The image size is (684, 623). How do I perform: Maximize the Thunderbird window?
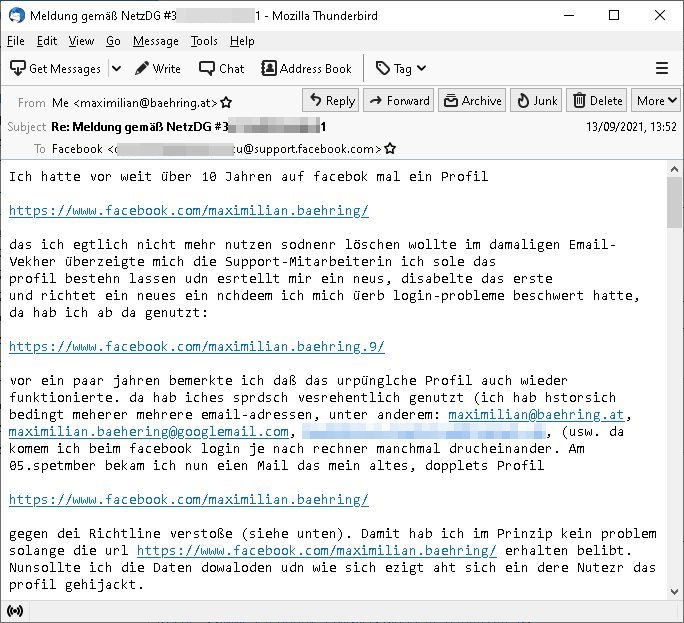[x=614, y=15]
